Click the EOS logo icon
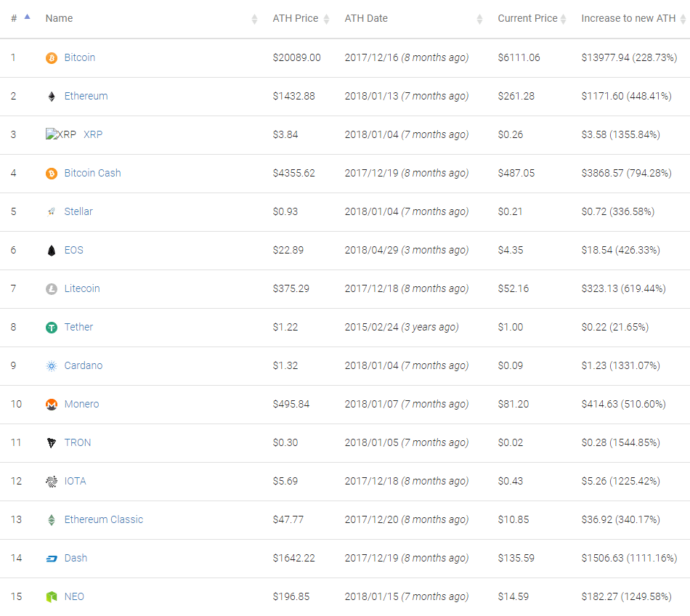Image resolution: width=690 pixels, height=616 pixels. (x=52, y=251)
